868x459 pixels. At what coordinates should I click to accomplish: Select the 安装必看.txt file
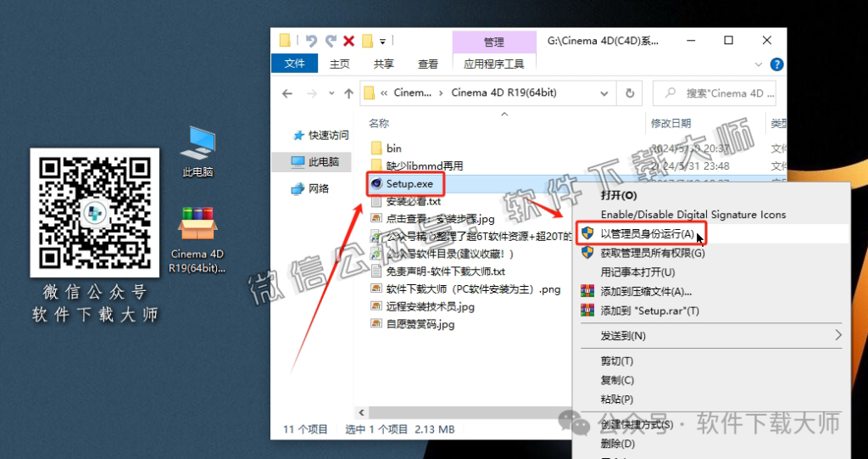click(414, 201)
